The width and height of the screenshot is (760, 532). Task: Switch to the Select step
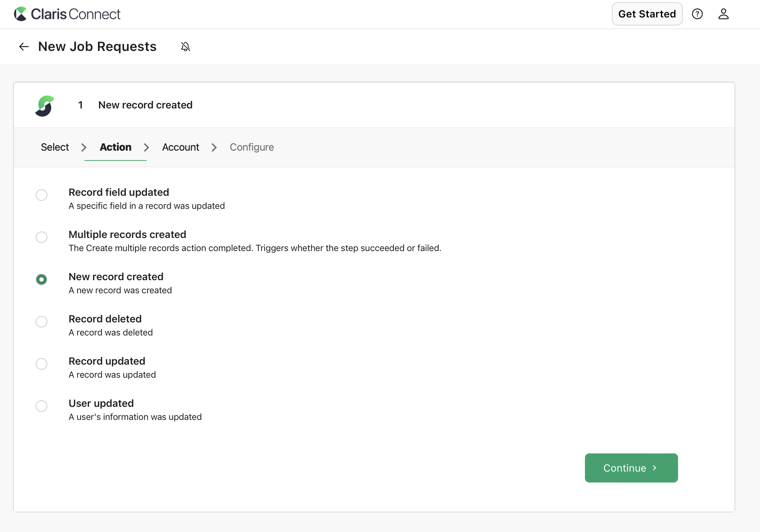(54, 147)
